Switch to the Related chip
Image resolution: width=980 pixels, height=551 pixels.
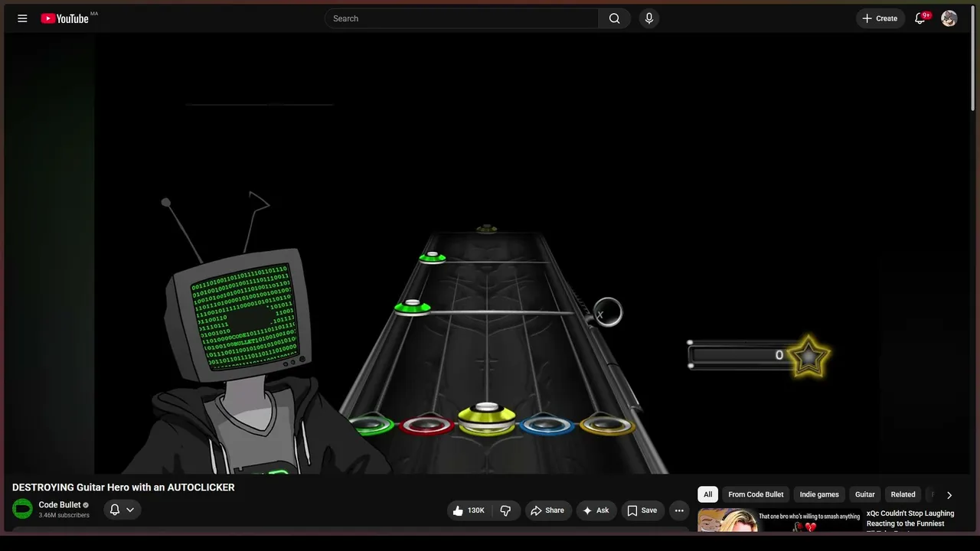point(903,494)
